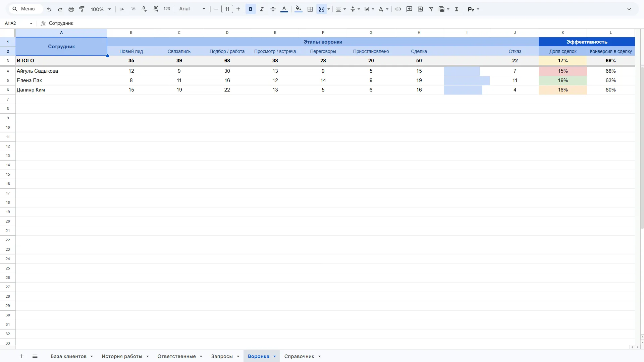
Task: Toggle italic formatting
Action: [x=262, y=9]
